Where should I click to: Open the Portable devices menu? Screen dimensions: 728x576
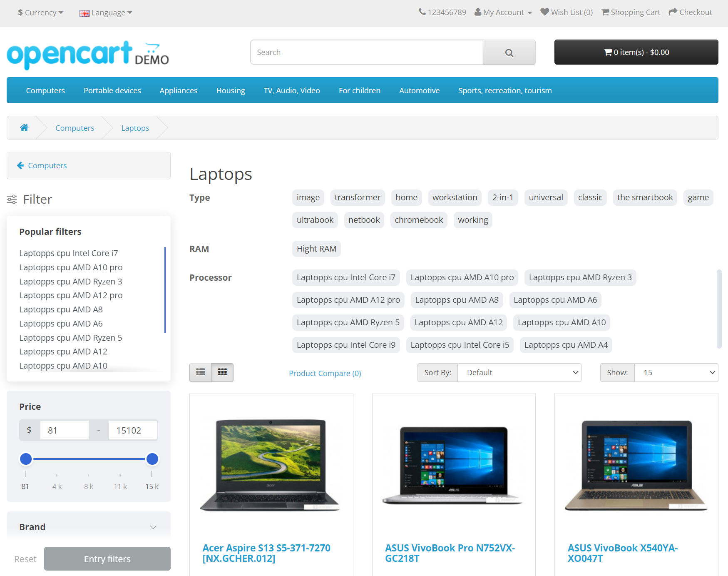click(112, 90)
